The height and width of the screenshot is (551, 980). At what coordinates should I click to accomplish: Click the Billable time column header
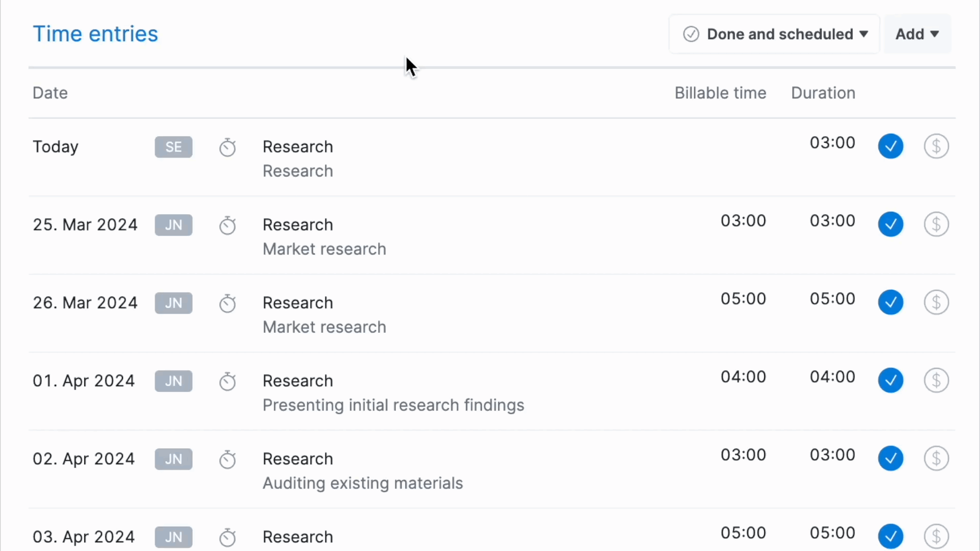click(x=720, y=93)
